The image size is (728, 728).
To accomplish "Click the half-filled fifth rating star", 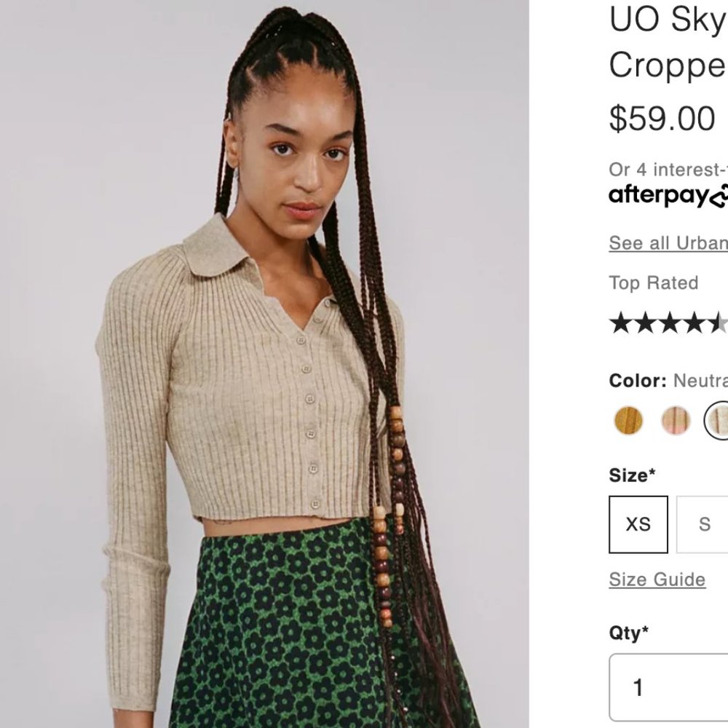I will point(721,320).
